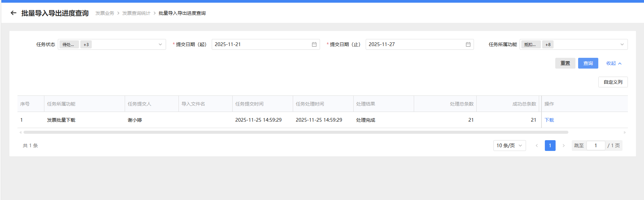Click the 查询 button
This screenshot has width=644, height=200.
click(588, 63)
